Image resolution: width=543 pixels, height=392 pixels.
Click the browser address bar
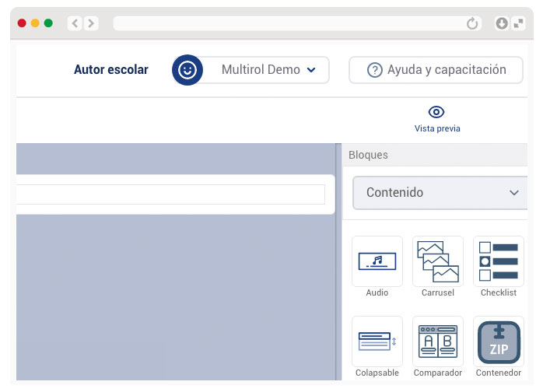288,23
